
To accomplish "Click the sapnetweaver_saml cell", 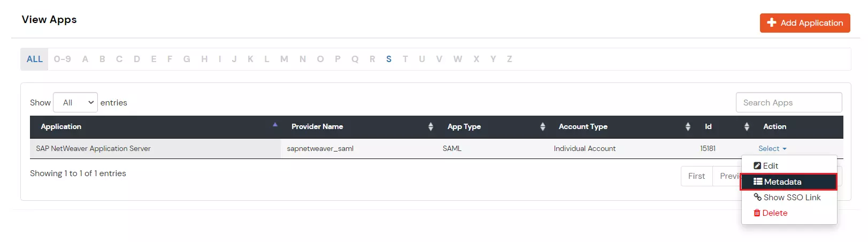I will (x=359, y=148).
